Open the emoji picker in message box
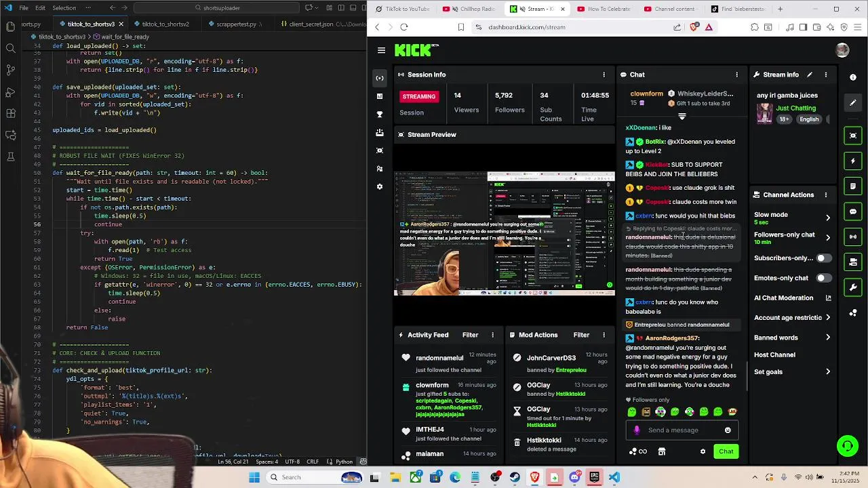This screenshot has width=868, height=488. pyautogui.click(x=728, y=430)
